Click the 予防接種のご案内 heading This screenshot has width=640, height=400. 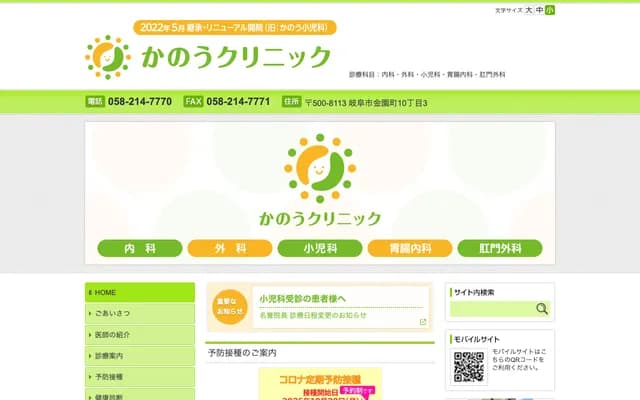pyautogui.click(x=242, y=353)
